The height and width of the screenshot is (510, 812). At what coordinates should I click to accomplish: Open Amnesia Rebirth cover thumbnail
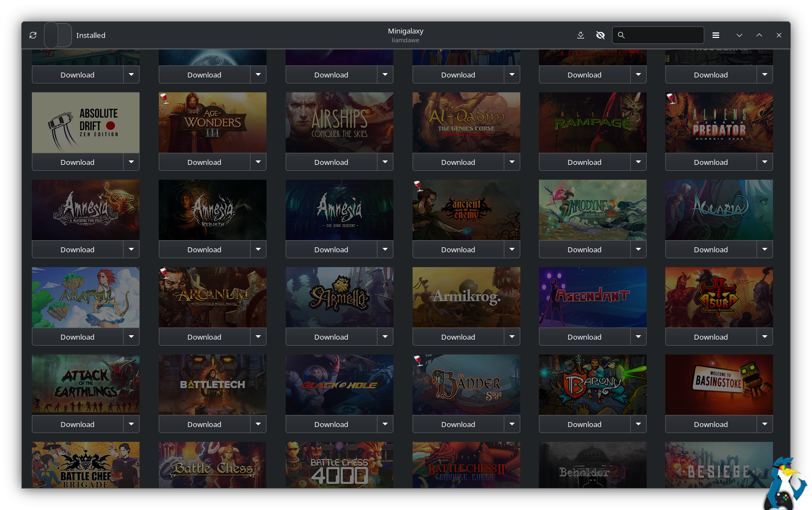pos(213,210)
